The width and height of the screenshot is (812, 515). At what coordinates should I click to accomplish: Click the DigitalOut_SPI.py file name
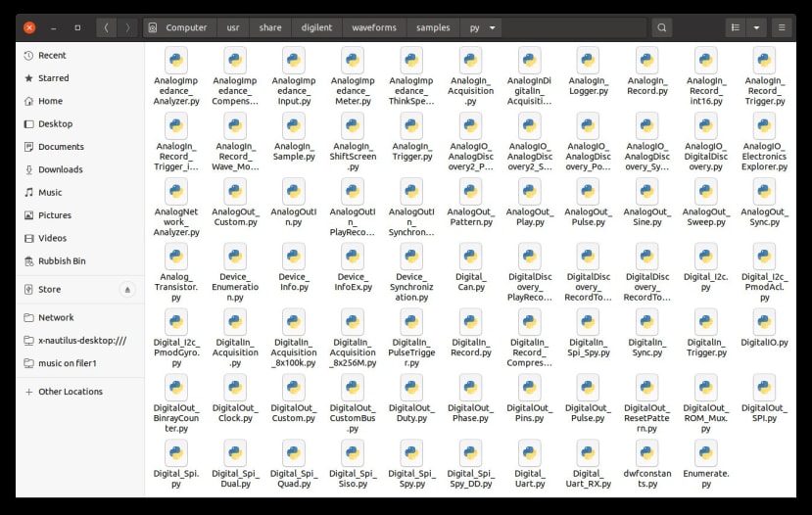[764, 412]
